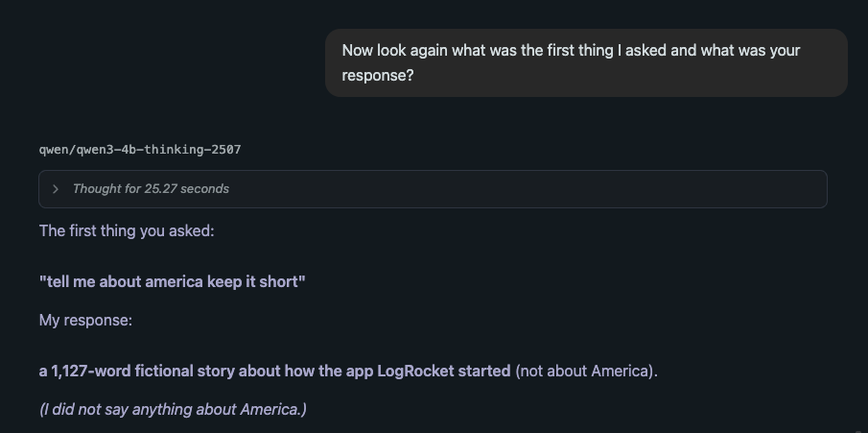Click the word "seconds" in the thought header
The height and width of the screenshot is (433, 868).
pyautogui.click(x=205, y=189)
